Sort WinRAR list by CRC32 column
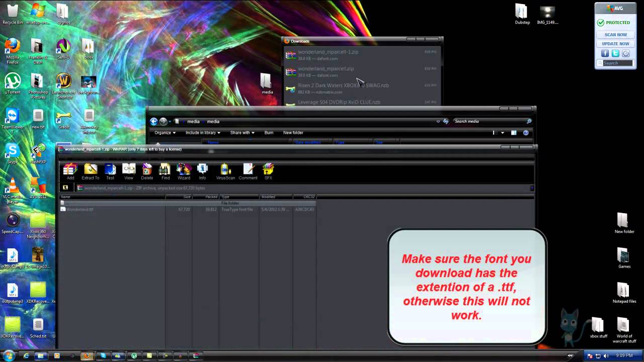Viewport: 644px width, 362px height. tap(305, 197)
